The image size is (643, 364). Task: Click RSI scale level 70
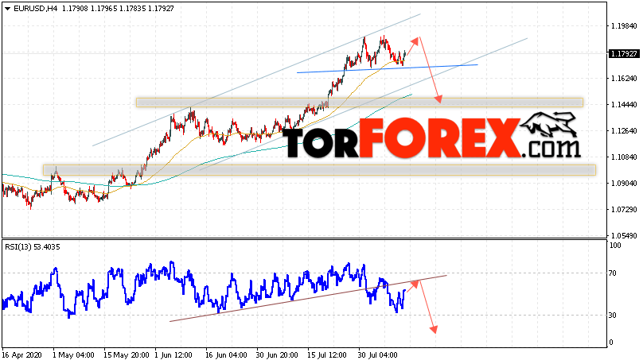coord(613,273)
